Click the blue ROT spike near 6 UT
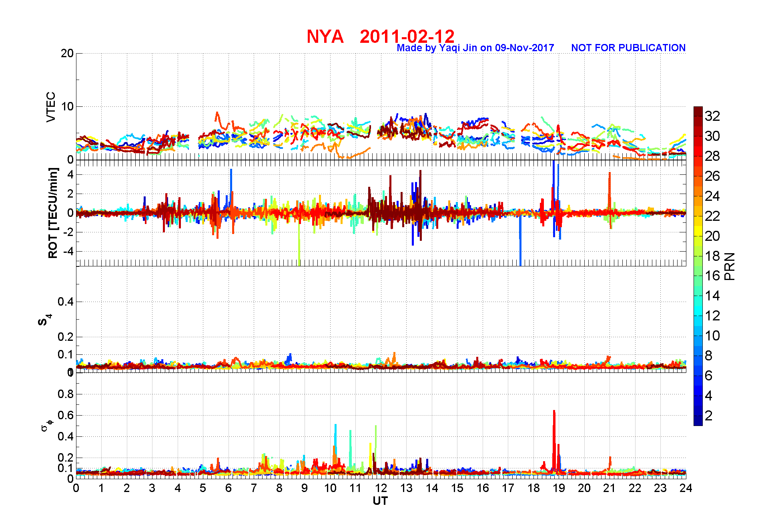The image size is (762, 532). pos(231,188)
